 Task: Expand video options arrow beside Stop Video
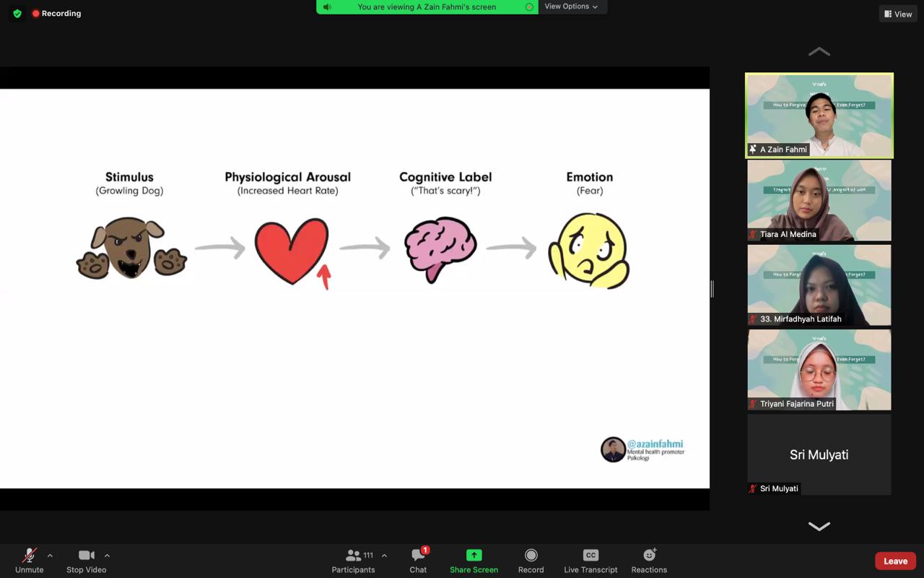107,556
